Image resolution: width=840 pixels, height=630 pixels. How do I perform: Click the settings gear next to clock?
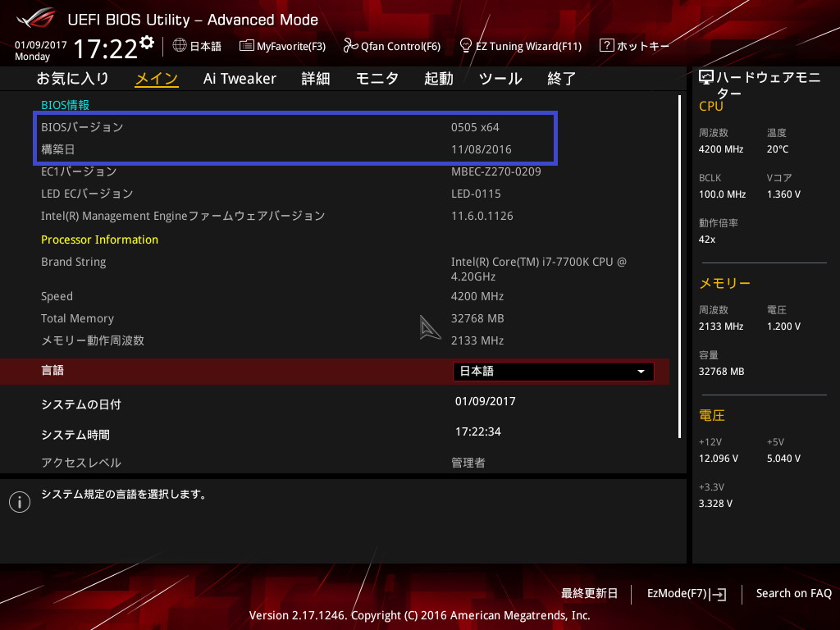point(147,42)
